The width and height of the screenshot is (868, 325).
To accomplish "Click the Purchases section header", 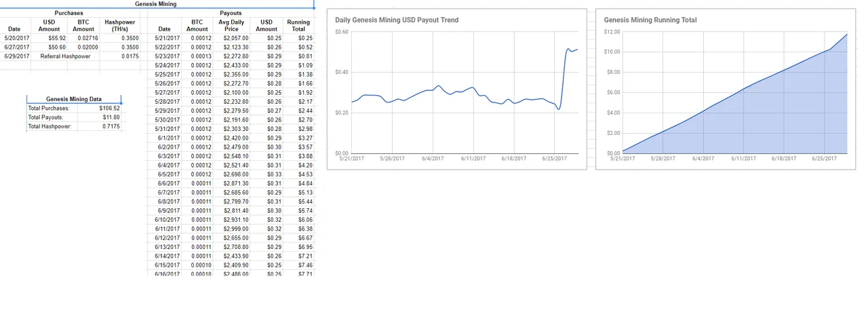I will click(68, 13).
